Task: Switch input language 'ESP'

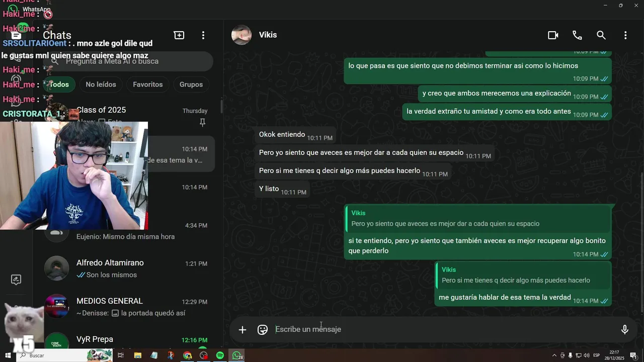Action: tap(596, 355)
